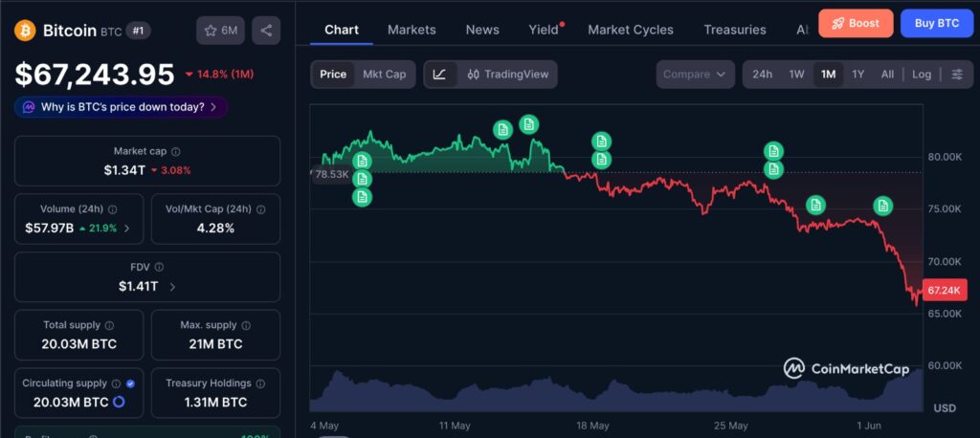Open the middle news marker in the 4 May stack
Viewport: 980px width, 438px height.
[x=362, y=180]
